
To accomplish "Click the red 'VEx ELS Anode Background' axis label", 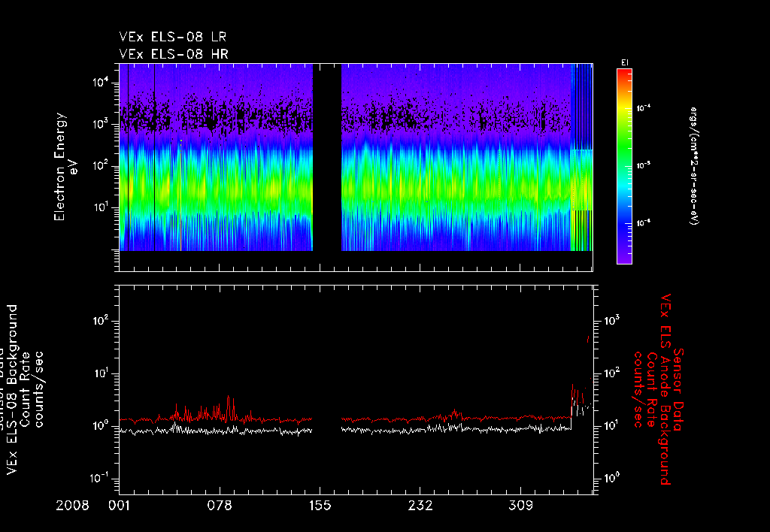I will (665, 389).
